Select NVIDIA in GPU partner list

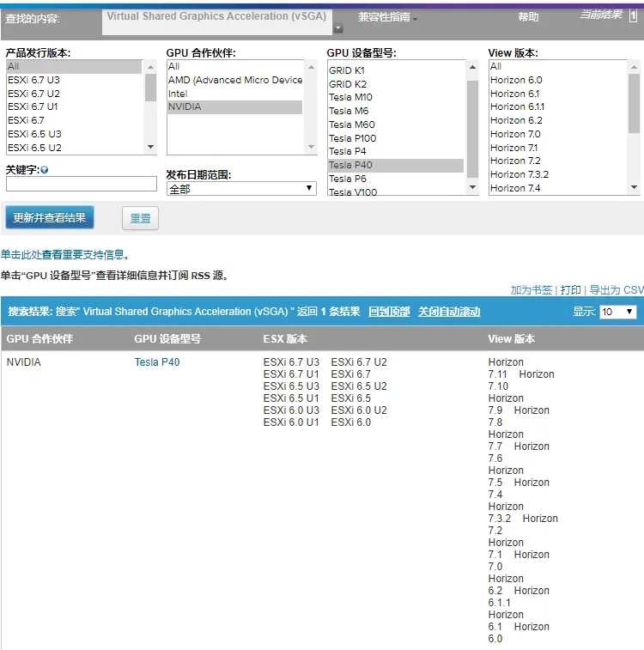[x=235, y=107]
